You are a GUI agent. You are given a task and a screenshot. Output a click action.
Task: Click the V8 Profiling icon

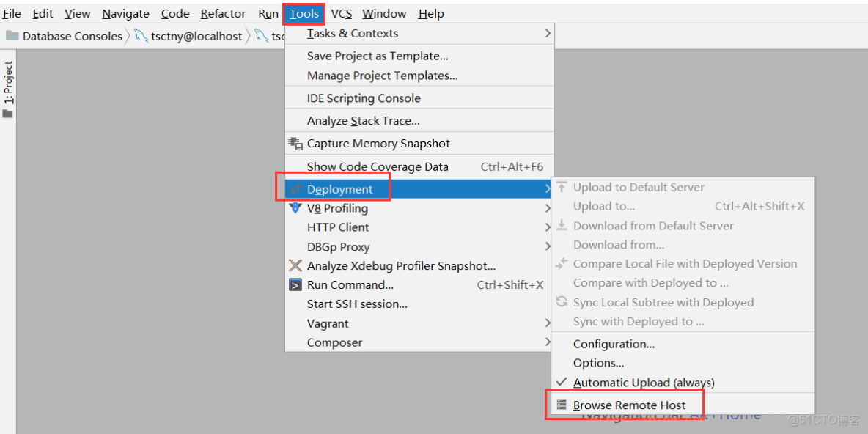click(x=295, y=208)
